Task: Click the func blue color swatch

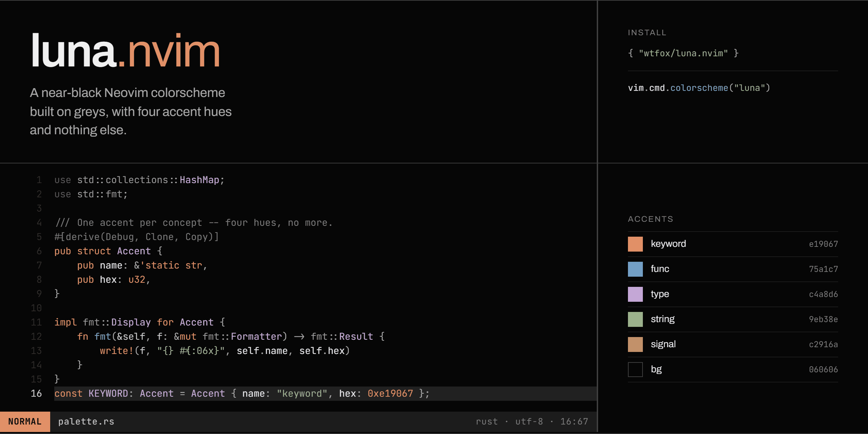Action: pyautogui.click(x=635, y=269)
